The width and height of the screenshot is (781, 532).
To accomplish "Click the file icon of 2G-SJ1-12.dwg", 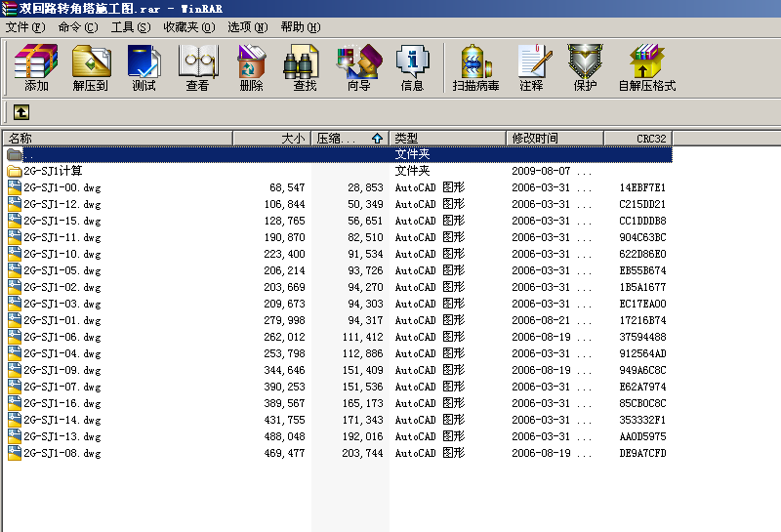I will click(15, 204).
